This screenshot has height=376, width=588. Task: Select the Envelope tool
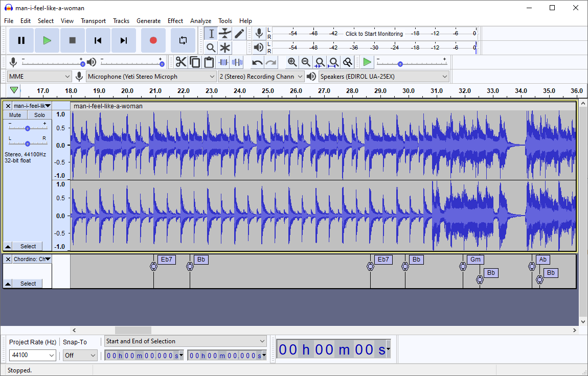tap(225, 33)
